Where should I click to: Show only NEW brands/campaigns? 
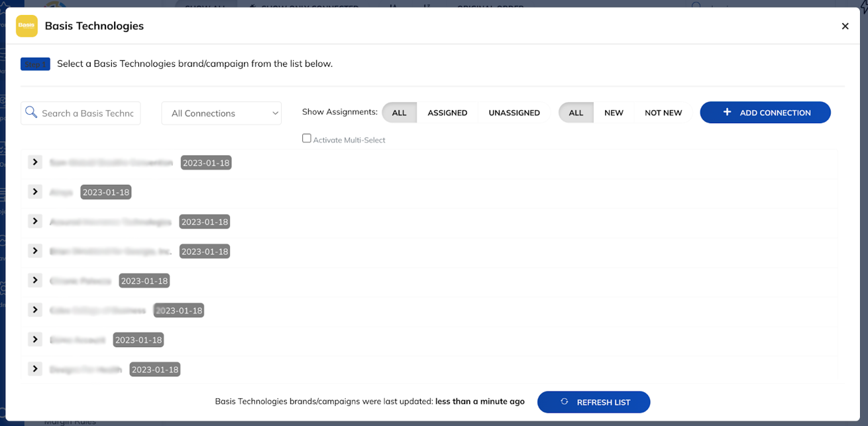[614, 113]
